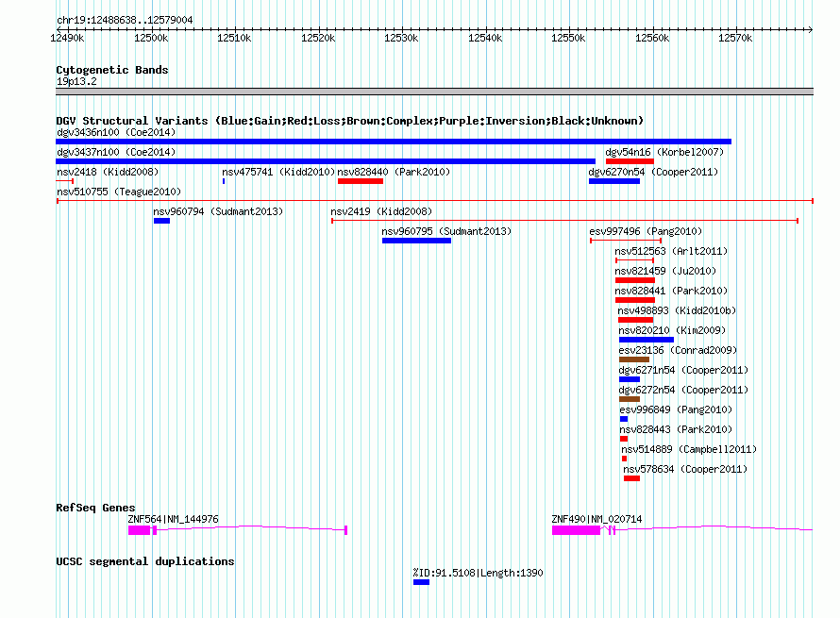Click the chr19:12488638..12579004 coordinates text
The width and height of the screenshot is (840, 618).
click(125, 20)
